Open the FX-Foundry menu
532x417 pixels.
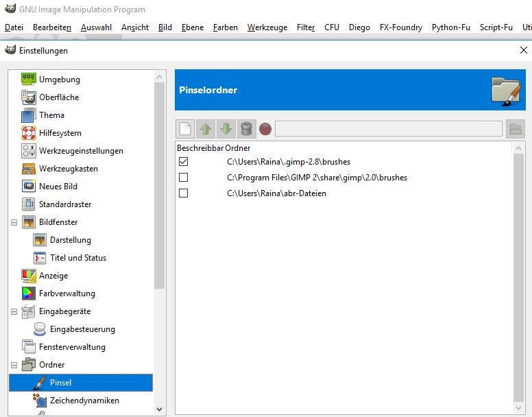pyautogui.click(x=400, y=27)
